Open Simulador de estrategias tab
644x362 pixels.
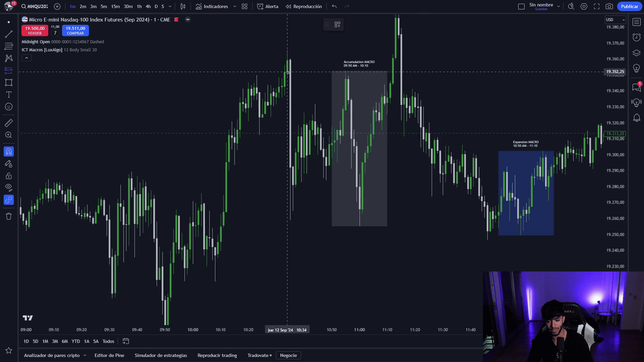161,355
